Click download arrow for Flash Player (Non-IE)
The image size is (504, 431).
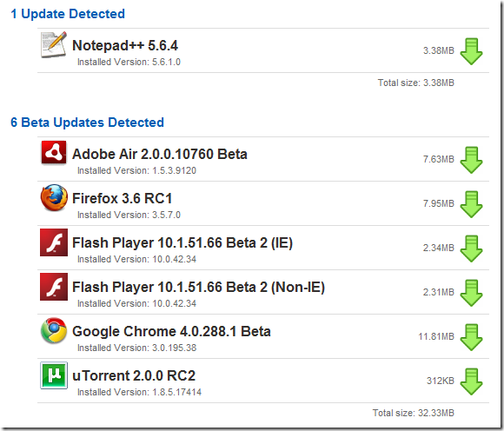(471, 293)
